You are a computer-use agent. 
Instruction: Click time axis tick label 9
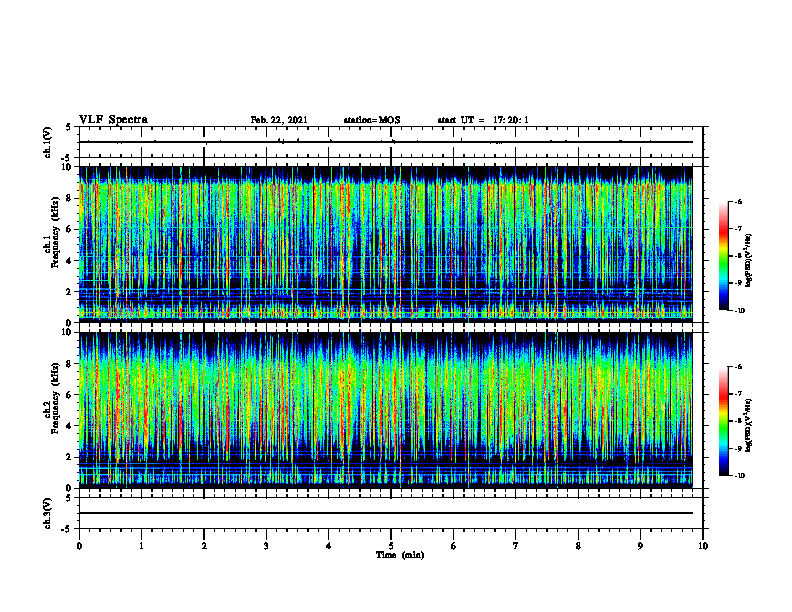(x=640, y=546)
